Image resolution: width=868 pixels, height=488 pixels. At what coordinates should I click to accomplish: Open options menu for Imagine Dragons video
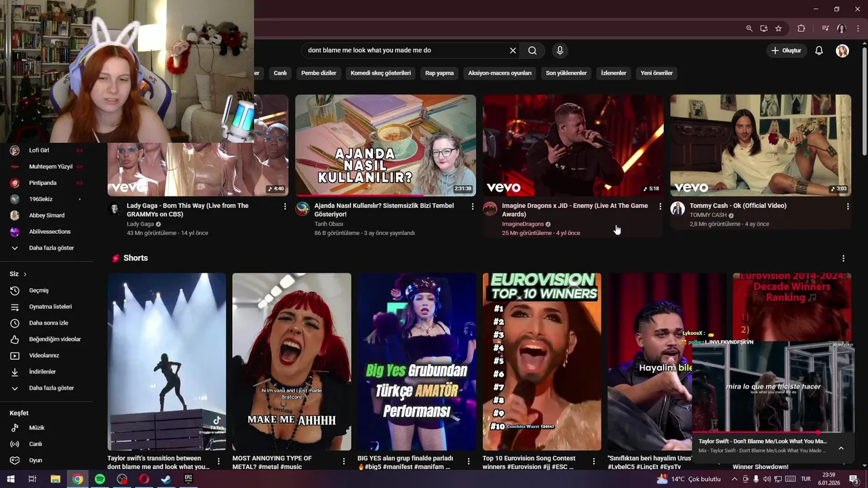[660, 206]
